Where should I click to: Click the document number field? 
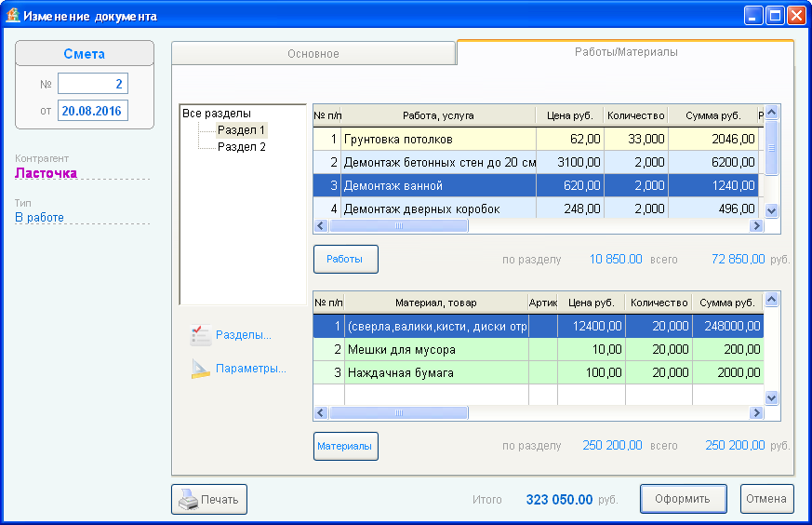click(x=93, y=84)
